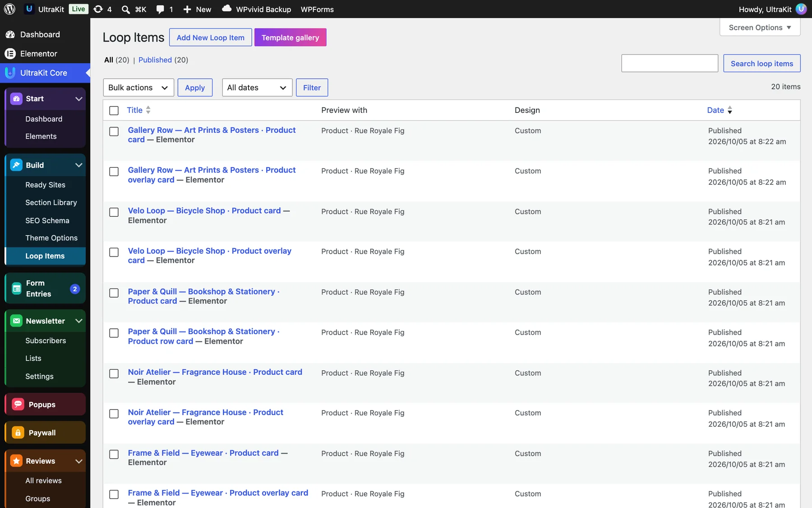Screen dimensions: 812x508
Task: Click the Dashboard gauge icon in sidebar
Action: pyautogui.click(x=10, y=35)
